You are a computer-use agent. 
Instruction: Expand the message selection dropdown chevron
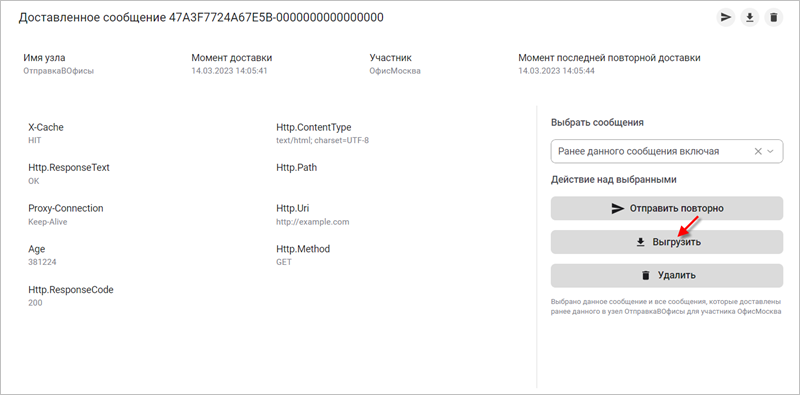pos(771,151)
